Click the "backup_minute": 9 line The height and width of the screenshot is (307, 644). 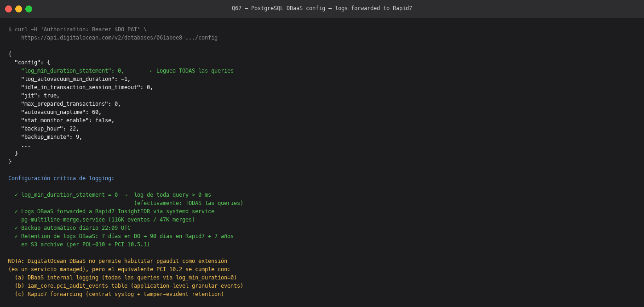[52, 137]
